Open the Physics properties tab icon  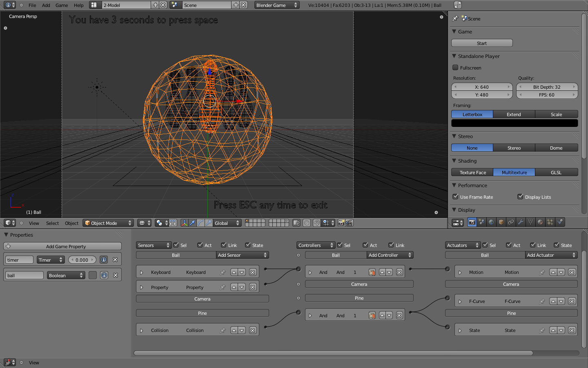[560, 222]
